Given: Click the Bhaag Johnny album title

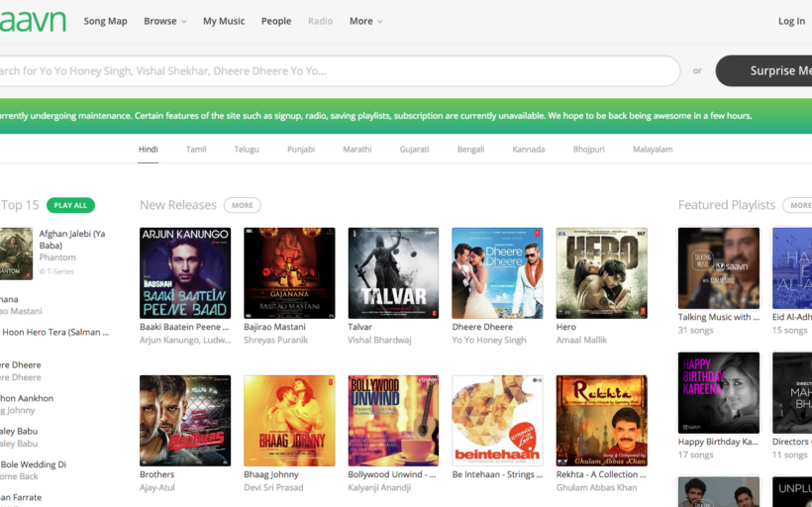Looking at the screenshot, I should 271,474.
